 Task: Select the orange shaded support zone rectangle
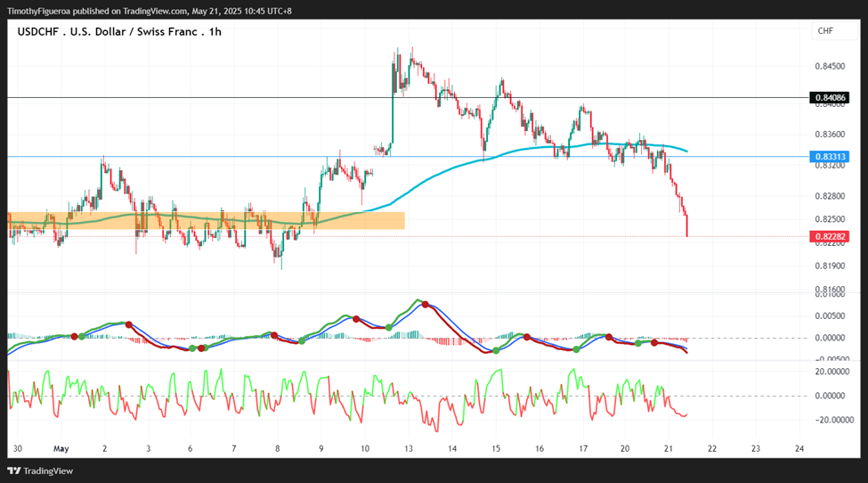[x=205, y=220]
